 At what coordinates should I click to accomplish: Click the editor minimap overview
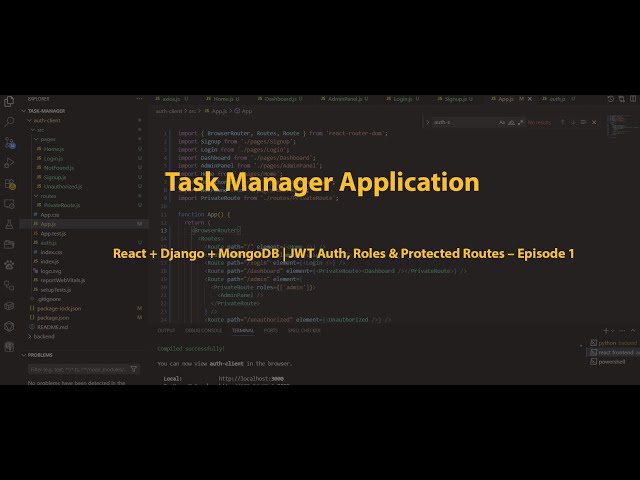(x=620, y=127)
